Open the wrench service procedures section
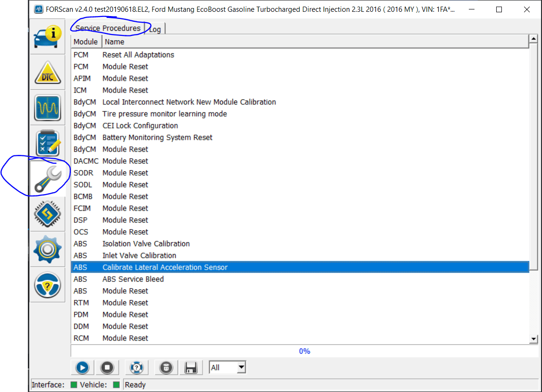The image size is (542, 392). [48, 179]
